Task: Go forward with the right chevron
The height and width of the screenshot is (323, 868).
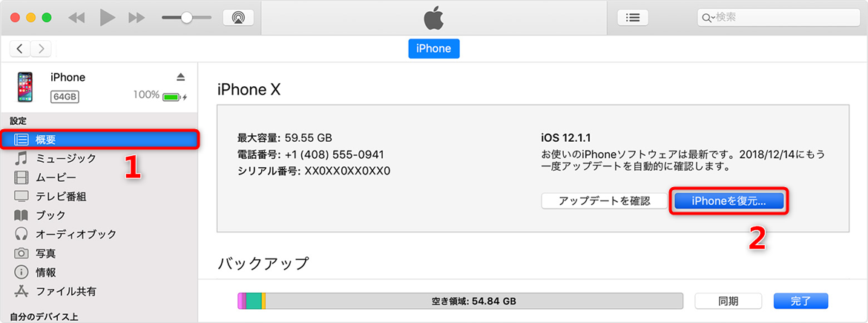Action: 41,49
